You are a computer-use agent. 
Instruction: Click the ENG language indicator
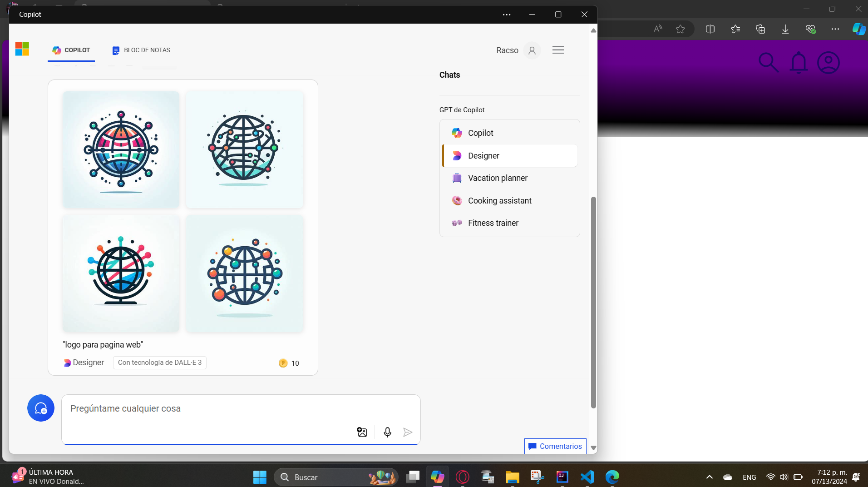[x=750, y=477]
